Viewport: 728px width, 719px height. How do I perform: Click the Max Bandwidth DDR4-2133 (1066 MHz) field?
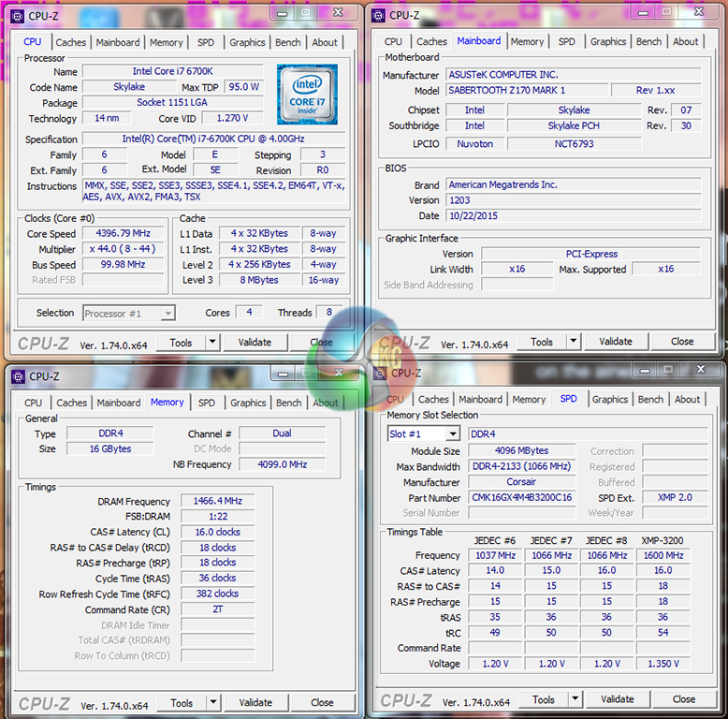522,466
